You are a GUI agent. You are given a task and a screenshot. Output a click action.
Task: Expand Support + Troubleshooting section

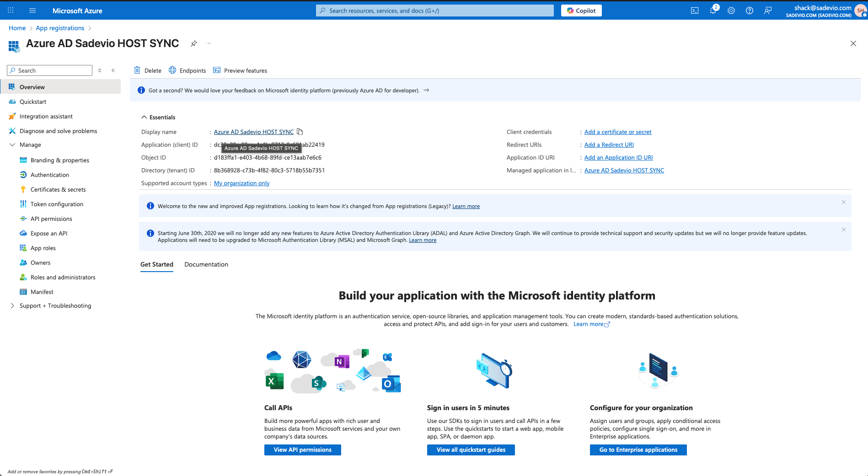tap(12, 305)
